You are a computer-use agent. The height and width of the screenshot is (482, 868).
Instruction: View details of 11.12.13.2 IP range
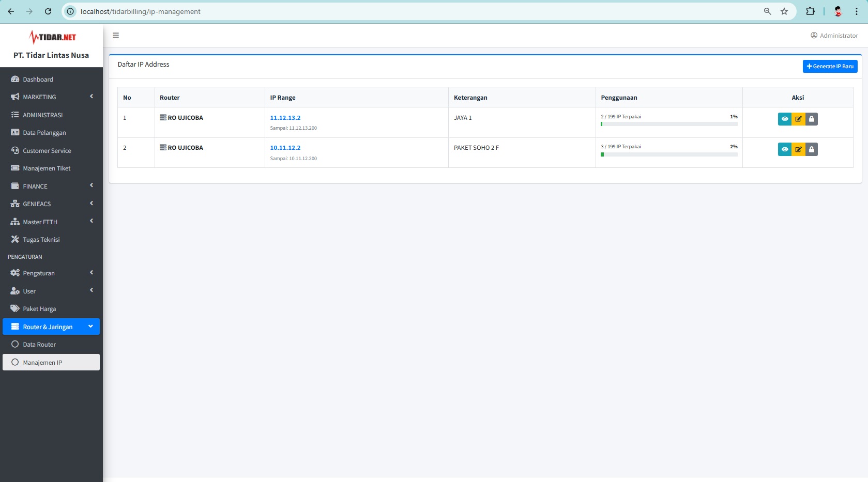point(784,119)
